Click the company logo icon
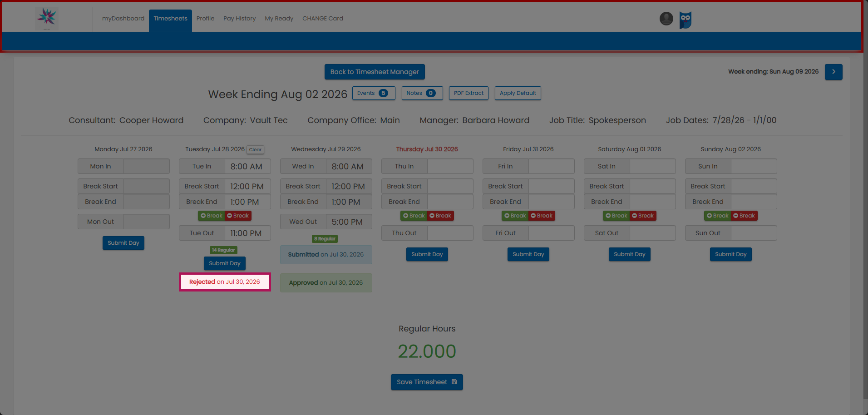The image size is (868, 415). pos(47,18)
